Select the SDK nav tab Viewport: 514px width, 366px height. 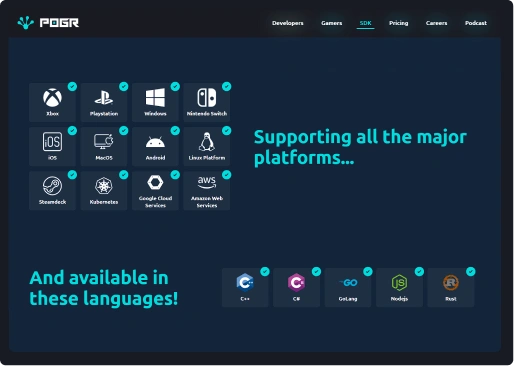pos(365,23)
